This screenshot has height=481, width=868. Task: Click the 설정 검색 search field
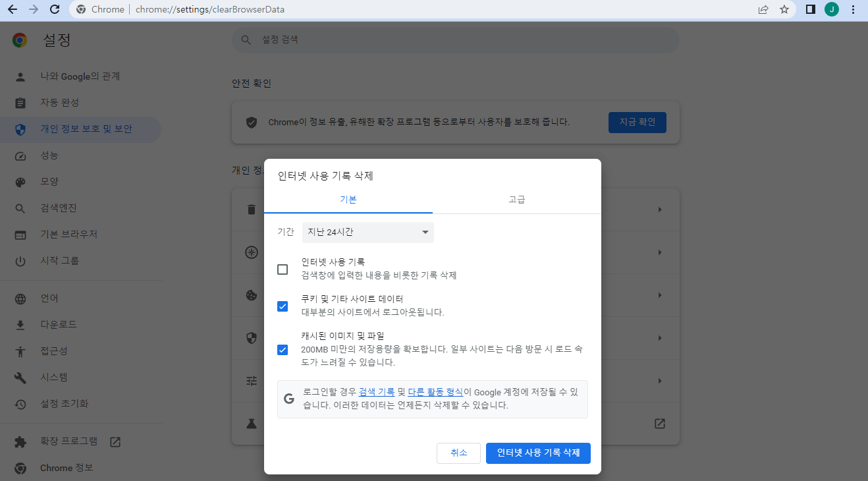(x=454, y=40)
